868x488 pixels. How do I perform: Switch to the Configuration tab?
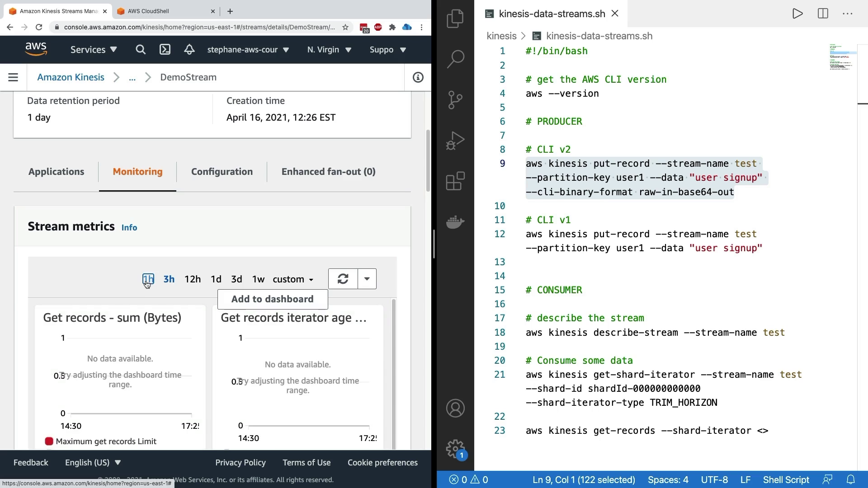222,172
